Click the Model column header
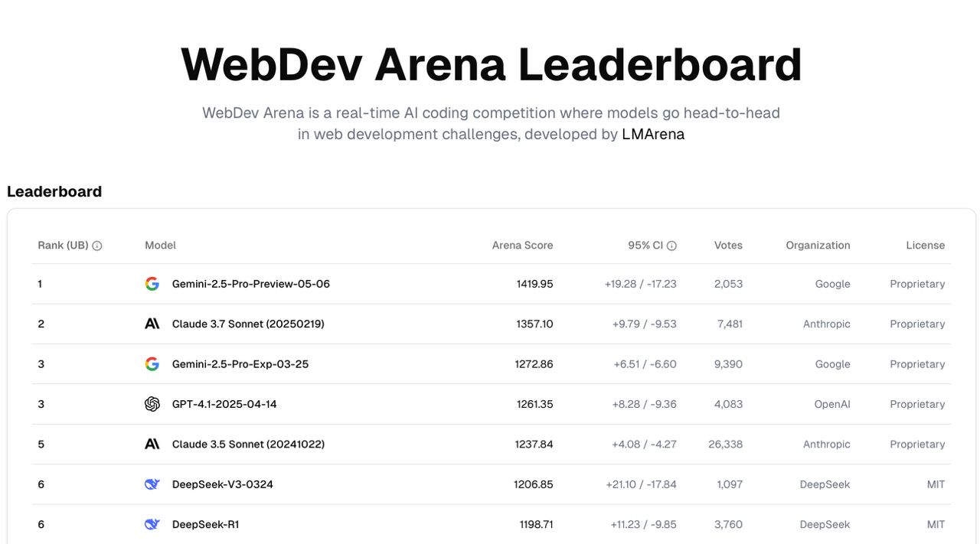This screenshot has width=980, height=544. click(x=161, y=246)
